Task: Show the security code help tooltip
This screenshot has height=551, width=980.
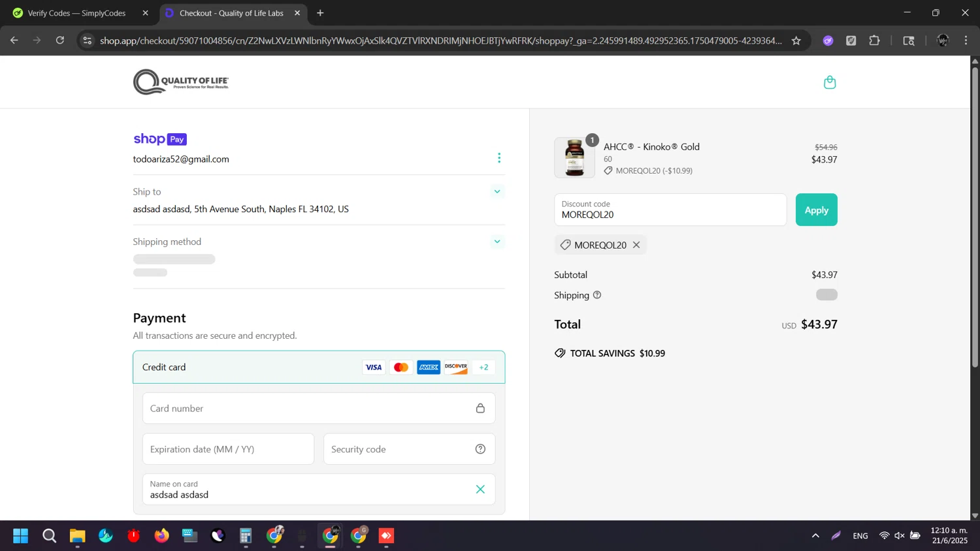Action: pos(480,449)
